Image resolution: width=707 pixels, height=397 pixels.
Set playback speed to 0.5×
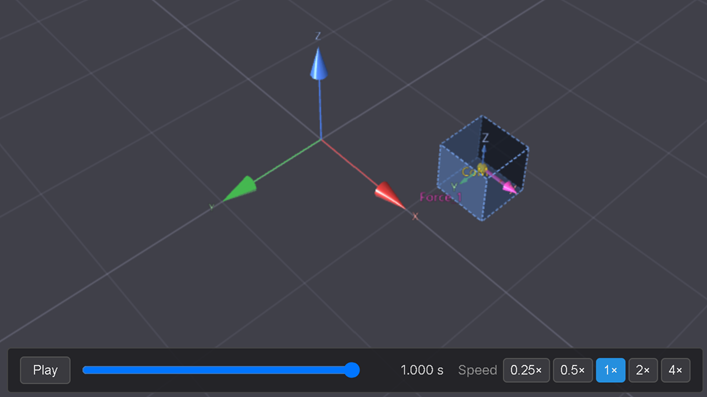[x=573, y=370]
